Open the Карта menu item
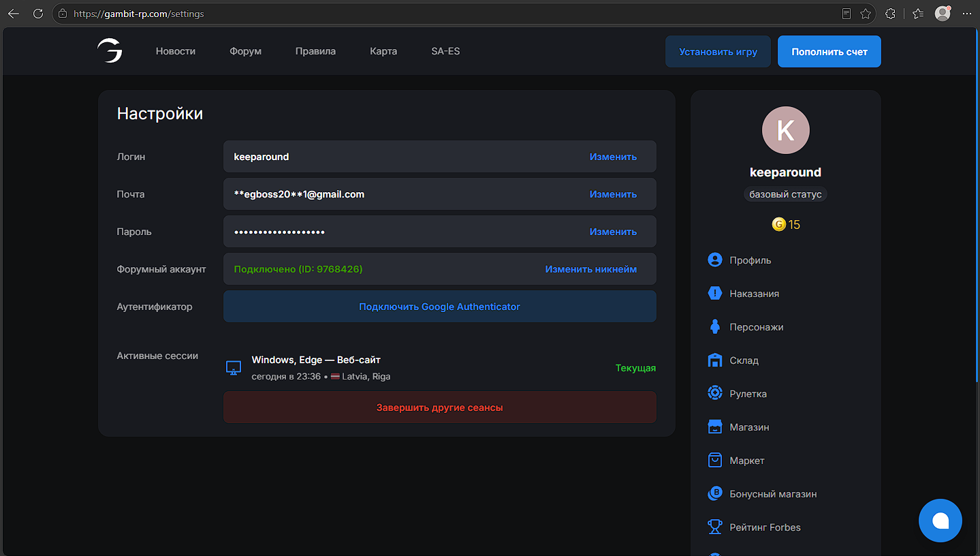Image resolution: width=980 pixels, height=556 pixels. click(x=383, y=51)
